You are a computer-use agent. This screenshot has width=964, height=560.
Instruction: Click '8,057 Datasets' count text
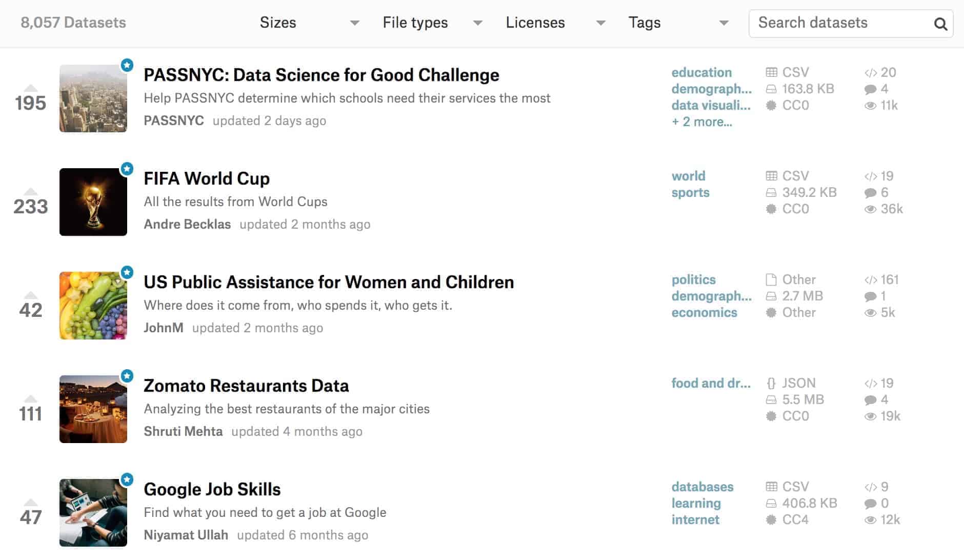[x=73, y=23]
